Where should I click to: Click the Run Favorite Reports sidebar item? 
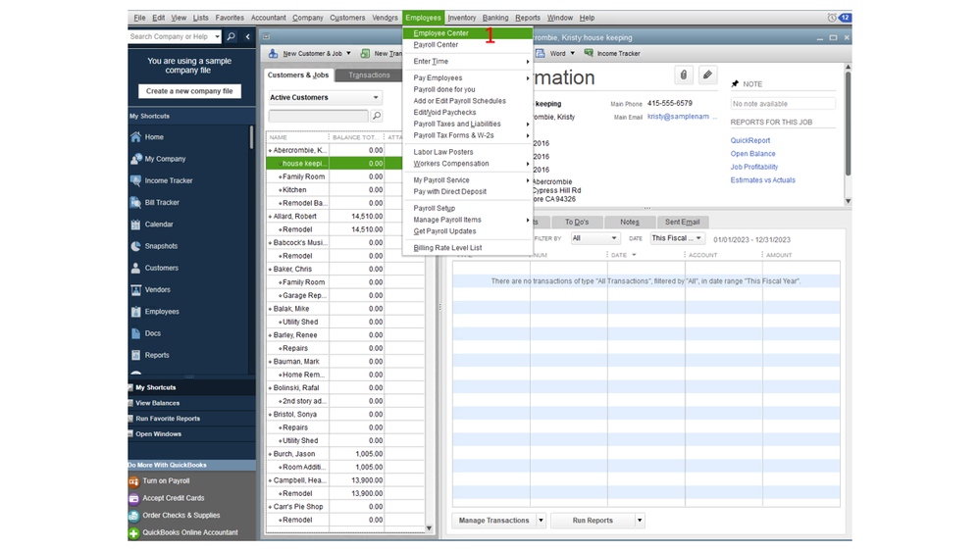point(167,419)
